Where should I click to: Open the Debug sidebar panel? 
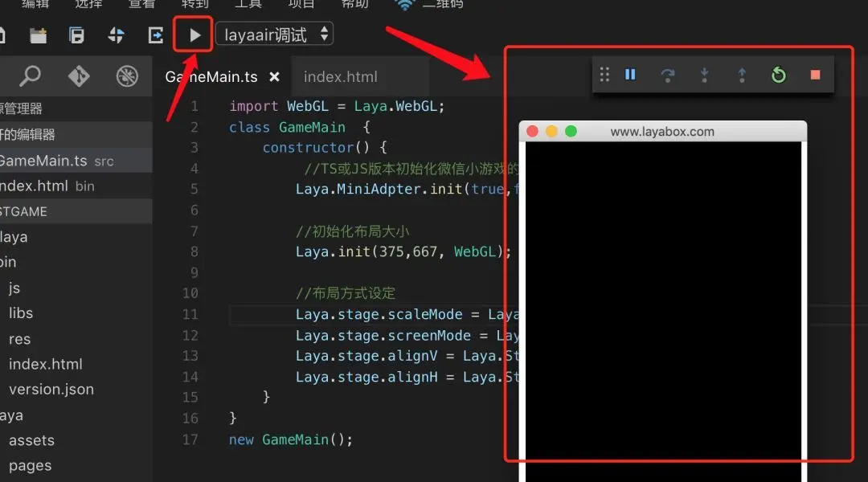(x=127, y=76)
